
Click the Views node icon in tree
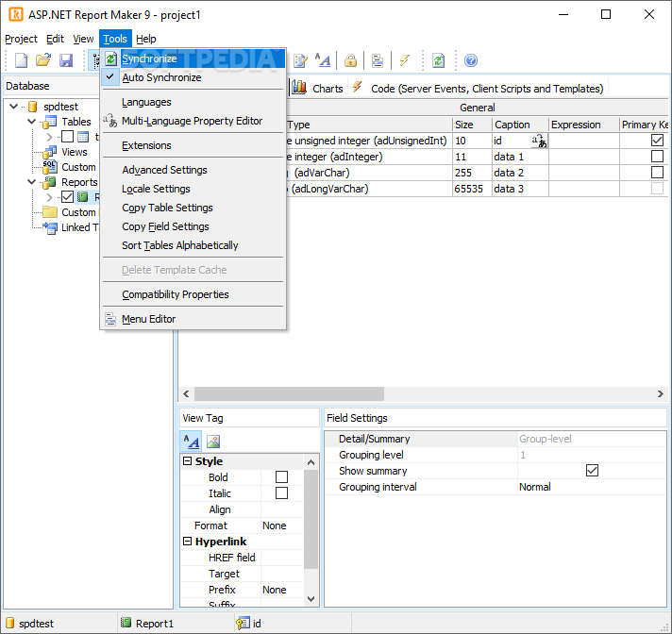pyautogui.click(x=49, y=152)
